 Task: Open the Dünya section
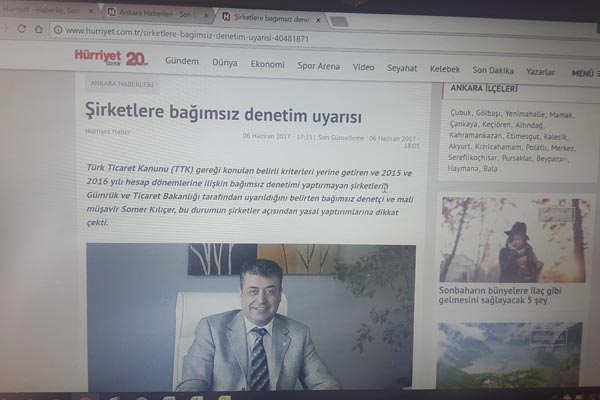225,64
